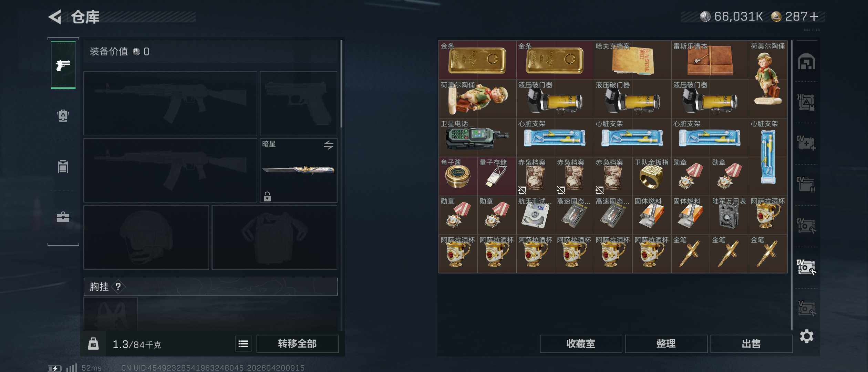Screen dimensions: 868x372
Task: Add currency with the plus icon
Action: [814, 17]
